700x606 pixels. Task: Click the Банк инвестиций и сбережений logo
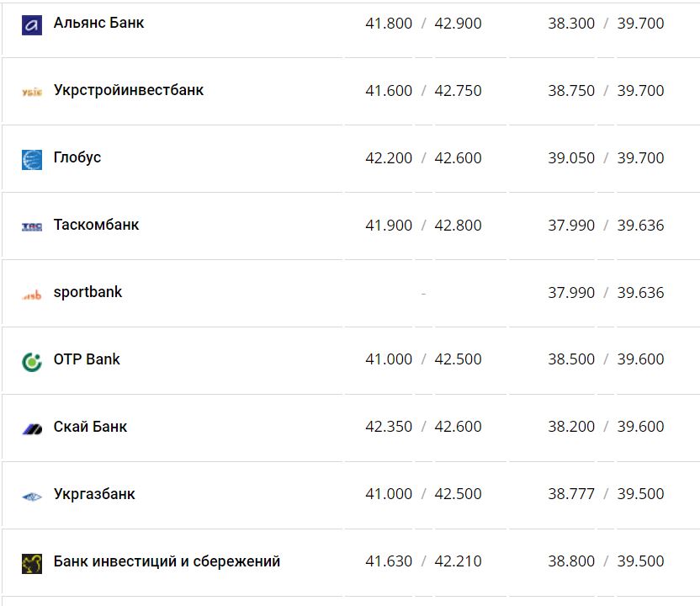pyautogui.click(x=32, y=563)
